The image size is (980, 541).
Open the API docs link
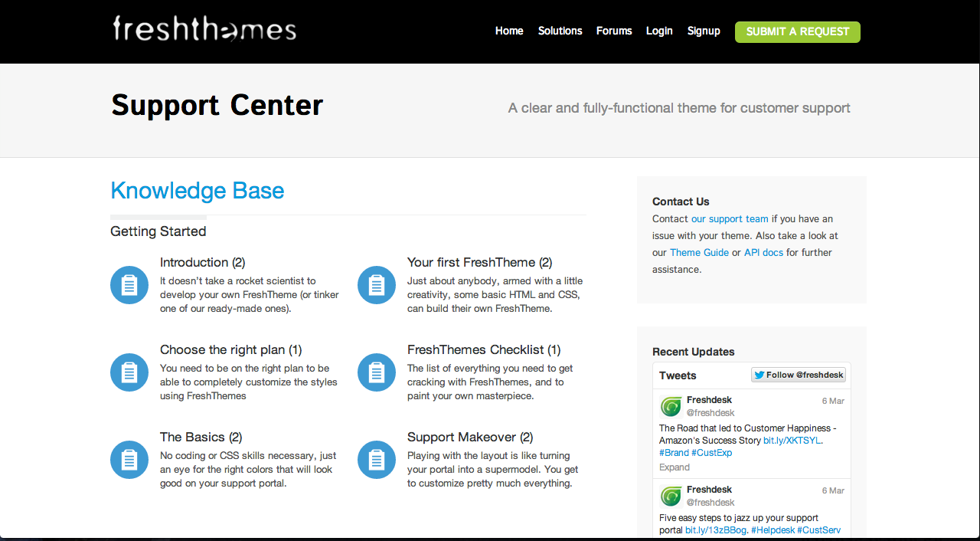point(763,253)
